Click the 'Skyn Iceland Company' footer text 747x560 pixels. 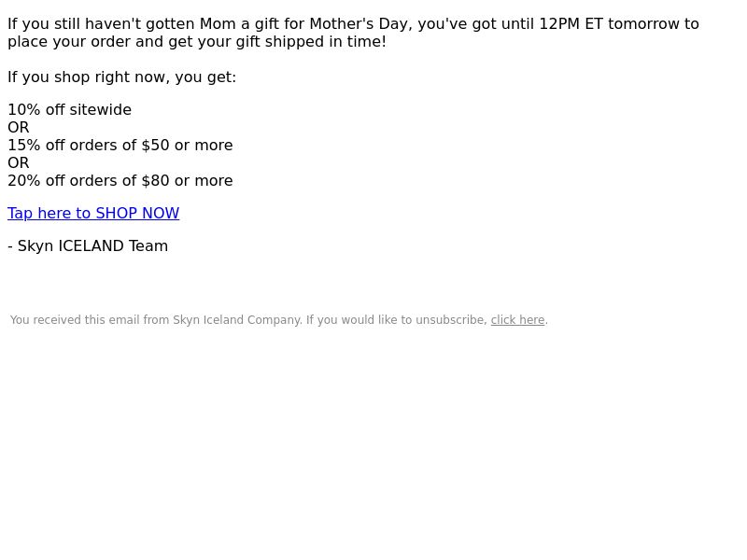(x=237, y=320)
